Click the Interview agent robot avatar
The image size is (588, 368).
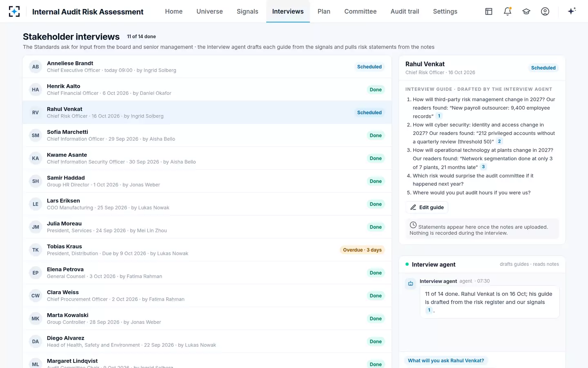click(410, 283)
